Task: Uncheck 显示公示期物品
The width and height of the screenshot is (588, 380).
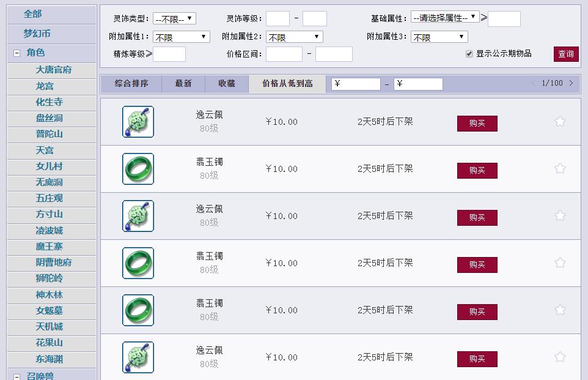Action: click(x=467, y=53)
